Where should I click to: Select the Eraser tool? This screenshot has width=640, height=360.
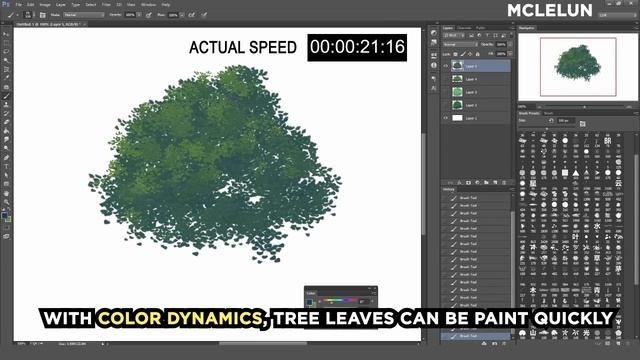tap(6, 122)
